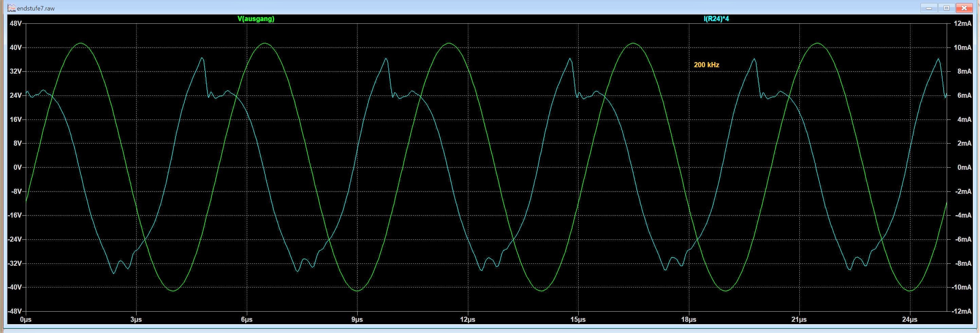Maximize the waveform viewer window
The height and width of the screenshot is (333, 980).
pos(946,8)
